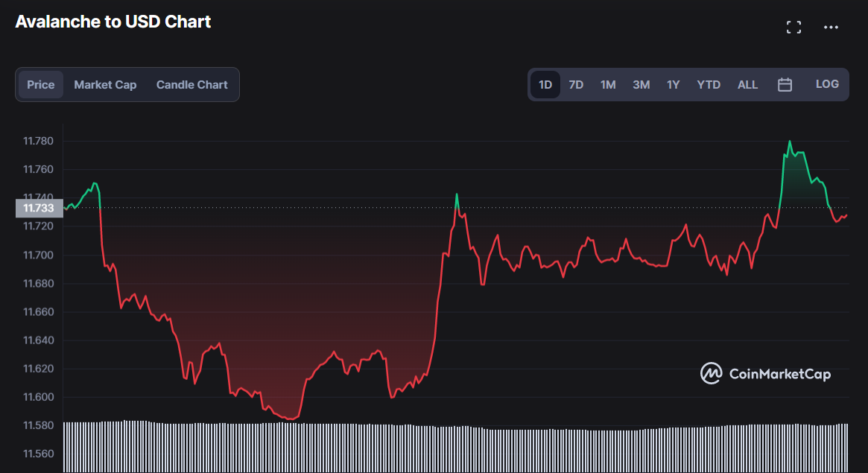Show ALL price history
Screen dimensions: 868x473
click(x=747, y=85)
